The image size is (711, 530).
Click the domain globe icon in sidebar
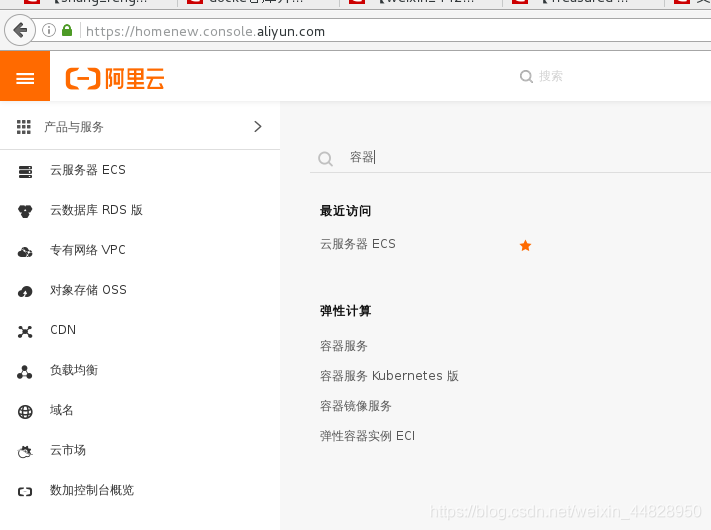click(25, 412)
